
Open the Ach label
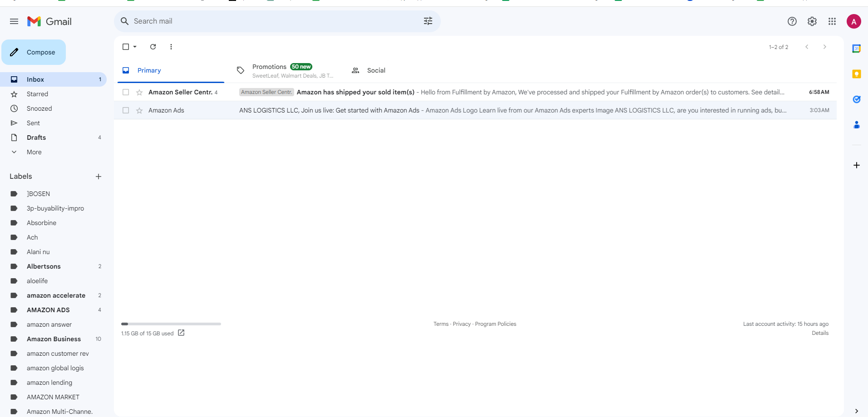click(53, 237)
